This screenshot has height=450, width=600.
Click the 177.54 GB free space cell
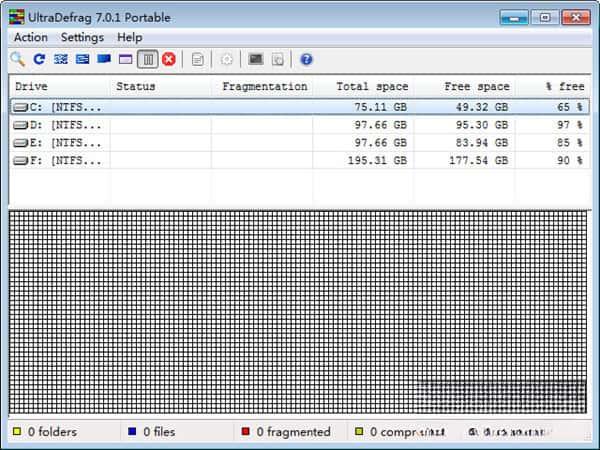(x=478, y=160)
